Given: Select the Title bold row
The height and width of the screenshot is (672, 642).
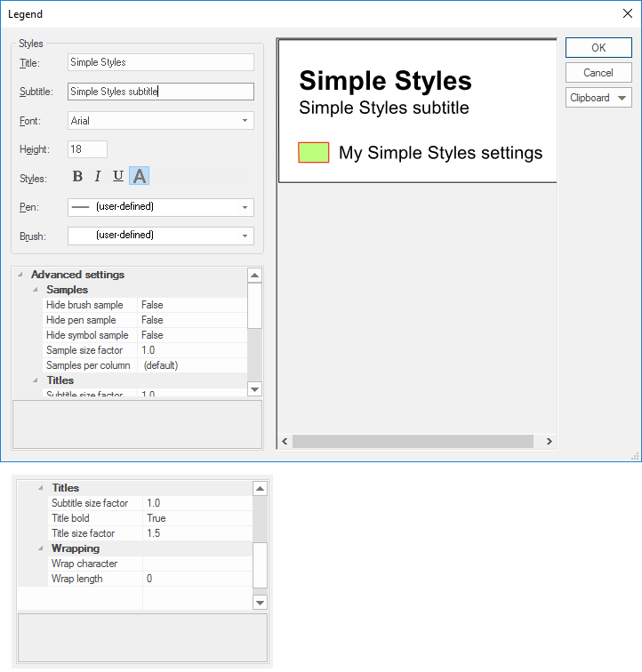Looking at the screenshot, I should point(150,518).
